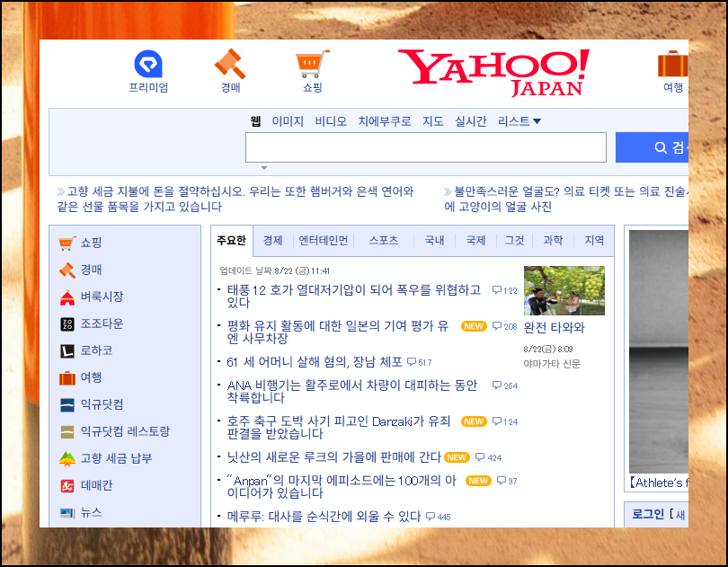Viewport: 728px width, 567px height.
Task: Click the 경매 auction gavel icon in header
Action: click(230, 64)
